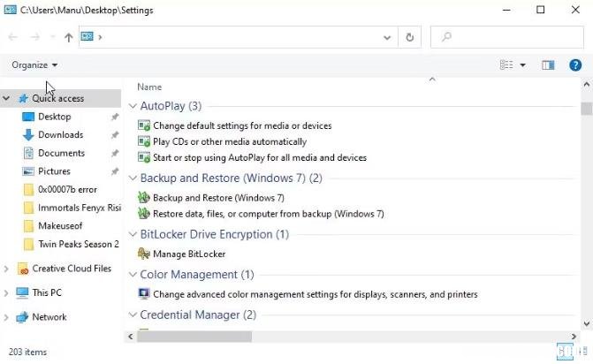Image resolution: width=593 pixels, height=364 pixels.
Task: Open Documents from Quick access
Action: coord(61,153)
